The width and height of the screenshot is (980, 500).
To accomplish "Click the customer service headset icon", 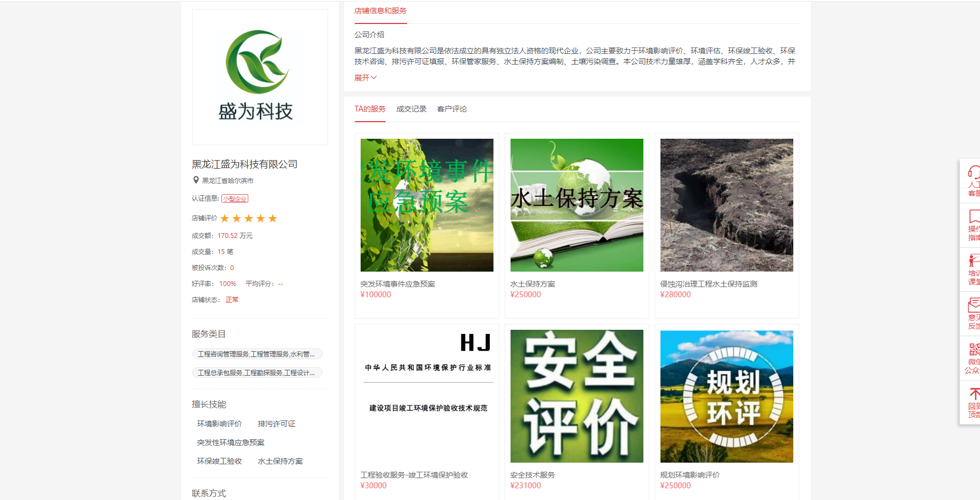I will [x=974, y=172].
